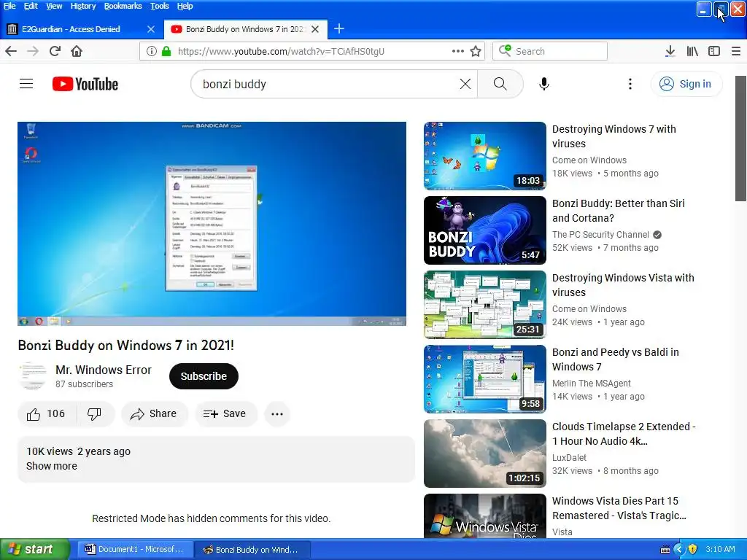Image resolution: width=747 pixels, height=560 pixels.
Task: Click the browser forward arrow
Action: click(33, 51)
